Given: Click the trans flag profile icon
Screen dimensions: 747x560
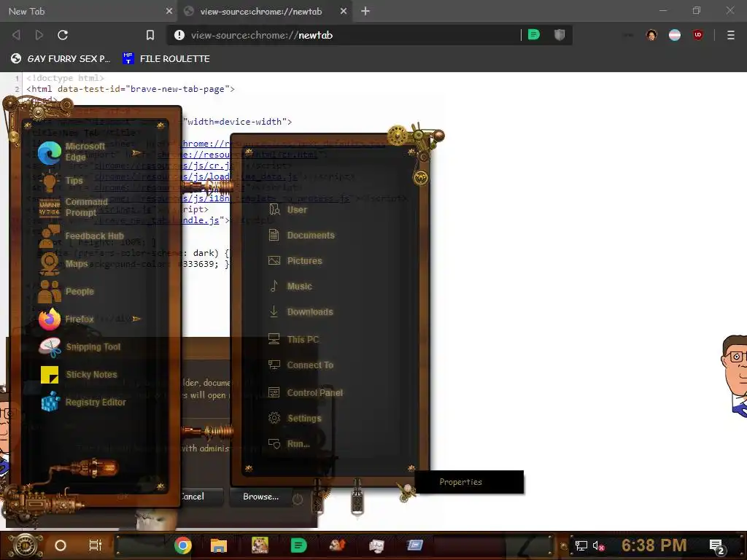Looking at the screenshot, I should coord(675,35).
